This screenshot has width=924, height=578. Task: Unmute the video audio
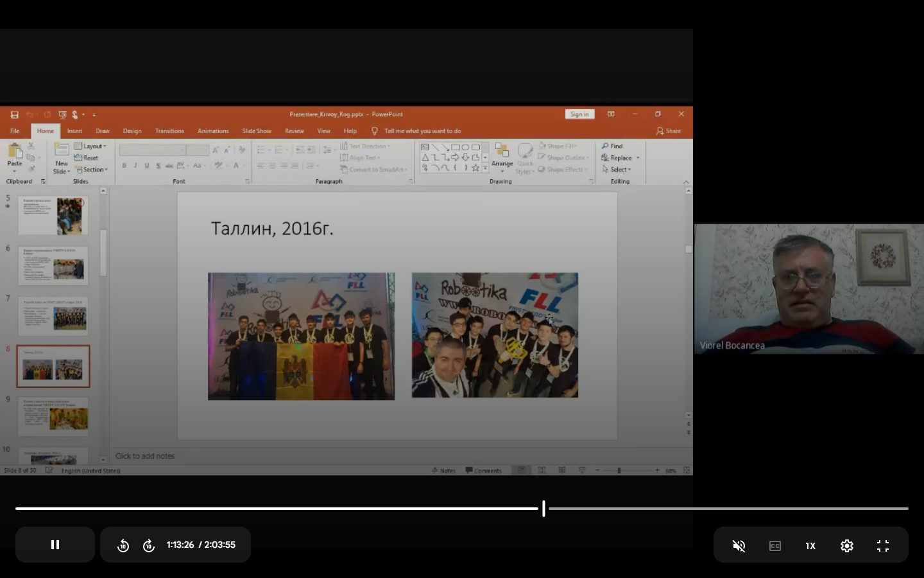(x=739, y=545)
